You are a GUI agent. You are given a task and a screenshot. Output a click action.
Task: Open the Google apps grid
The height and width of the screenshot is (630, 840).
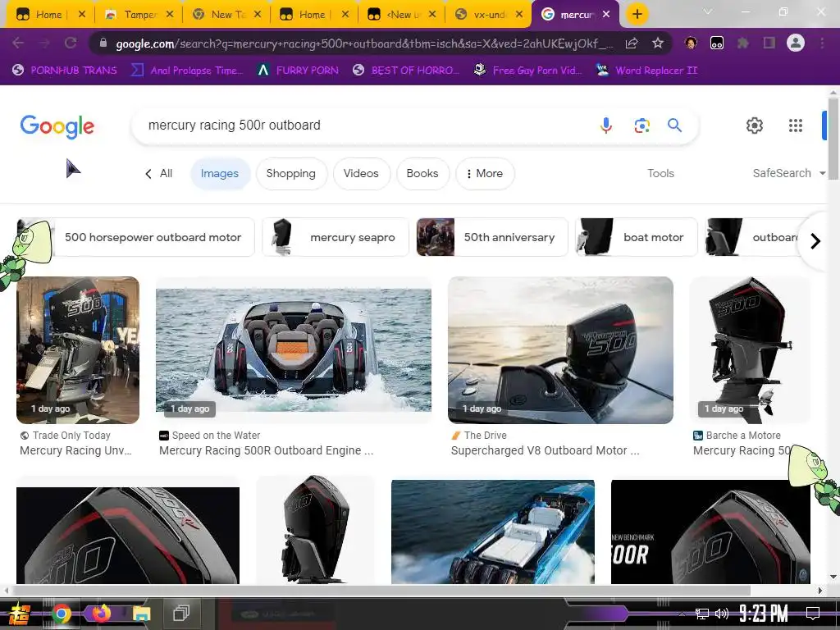(796, 126)
